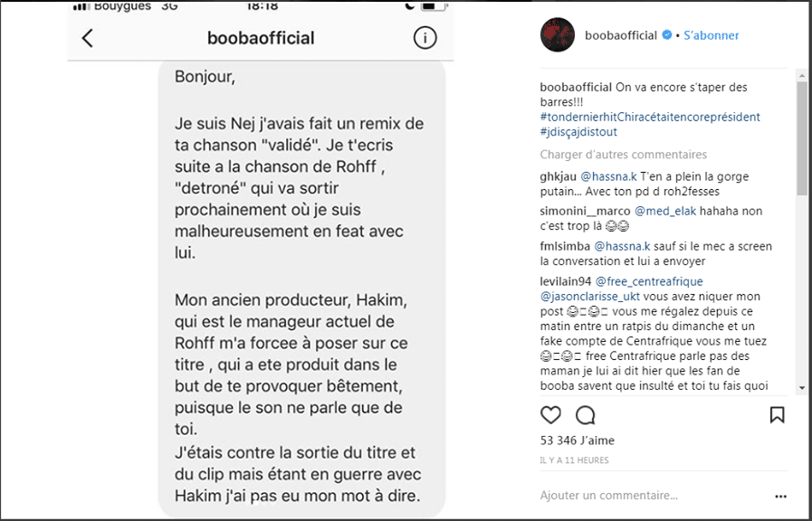Like the post with heart icon
The height and width of the screenshot is (521, 812).
[550, 415]
